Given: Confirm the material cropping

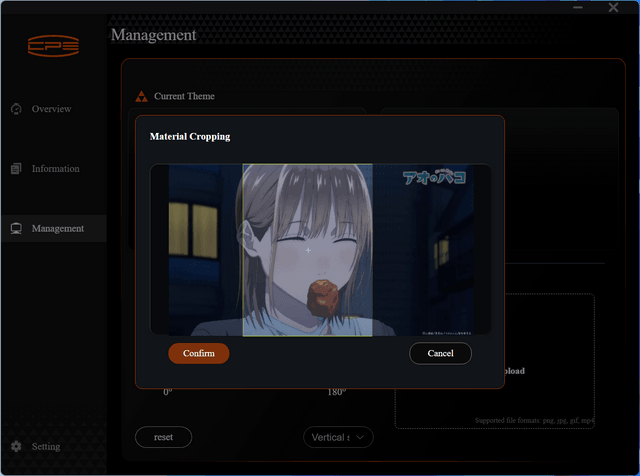Looking at the screenshot, I should (199, 354).
